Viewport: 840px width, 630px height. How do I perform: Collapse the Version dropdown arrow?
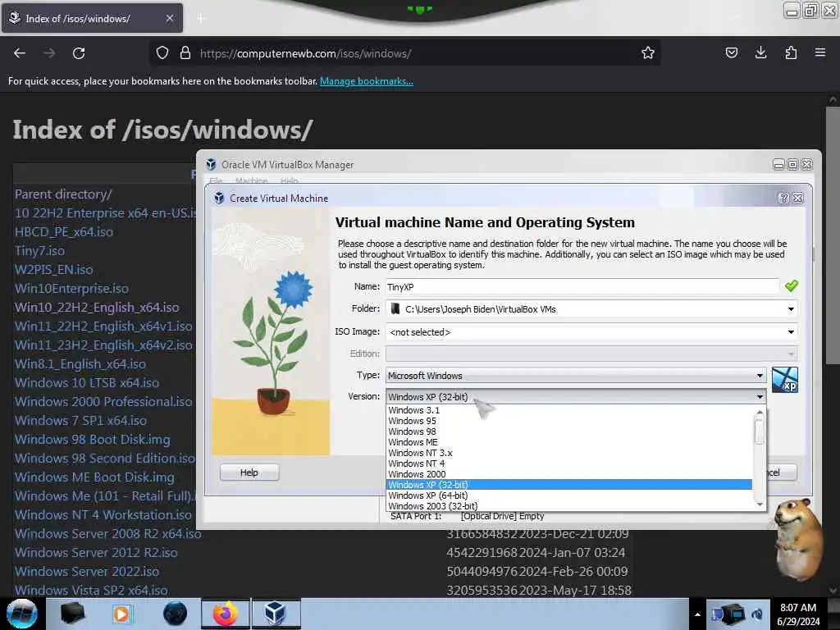tap(760, 397)
